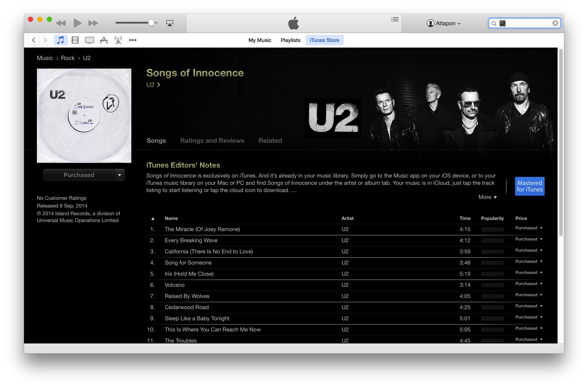Switch to the Movies library icon
The height and width of the screenshot is (388, 588).
(75, 40)
